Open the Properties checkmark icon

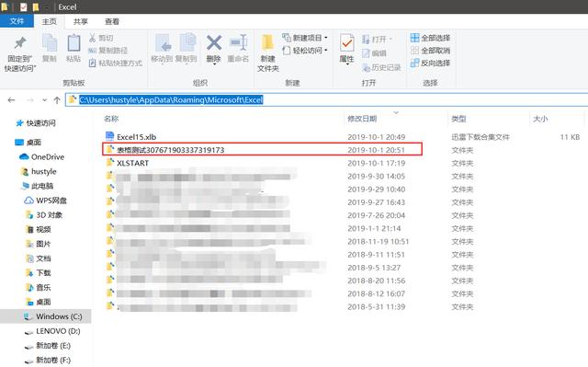(347, 43)
